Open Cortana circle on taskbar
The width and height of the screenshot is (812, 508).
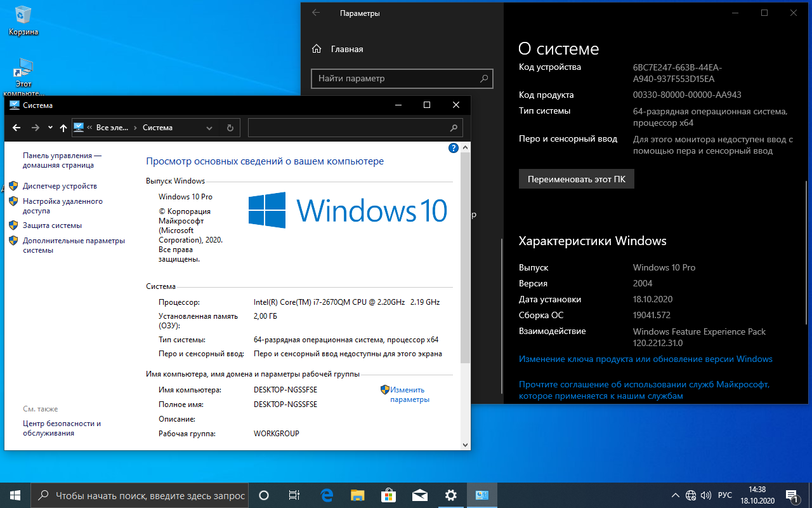[x=264, y=495]
